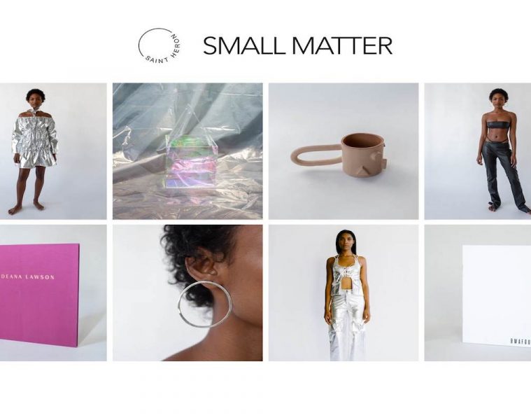Open the white box product image
The width and height of the screenshot is (531, 420).
(x=478, y=293)
